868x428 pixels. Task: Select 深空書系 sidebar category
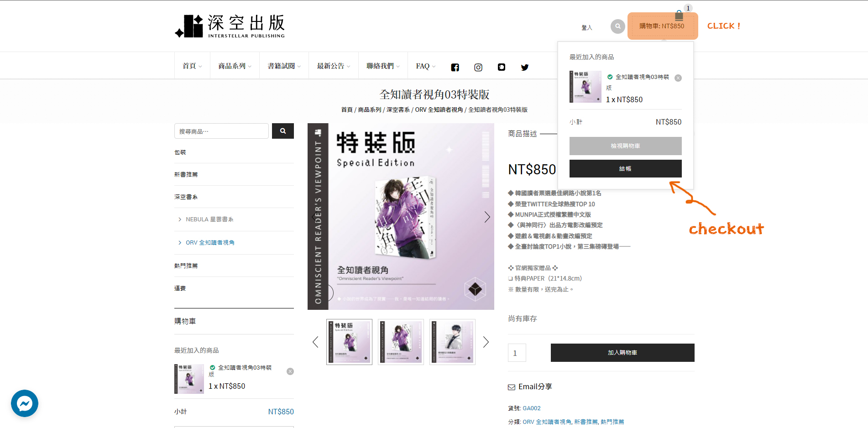(x=186, y=197)
